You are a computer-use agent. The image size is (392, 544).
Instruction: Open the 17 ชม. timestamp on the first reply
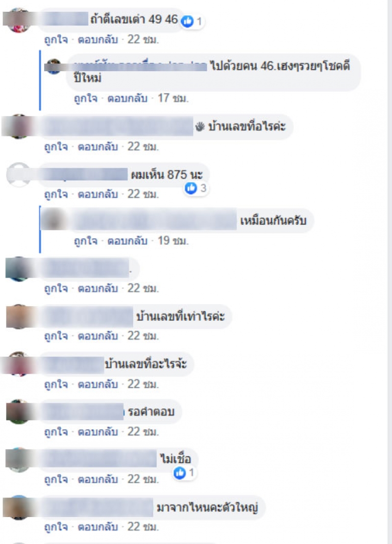(x=173, y=99)
